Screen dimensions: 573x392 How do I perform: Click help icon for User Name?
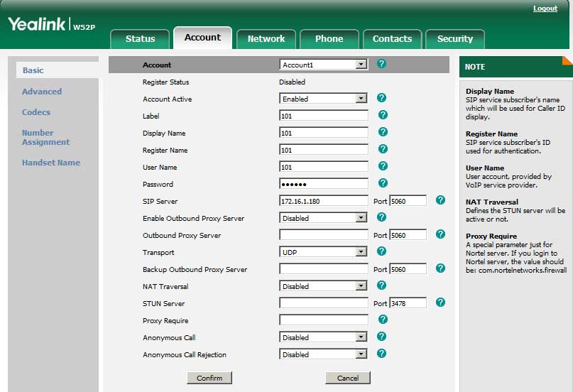(x=383, y=166)
